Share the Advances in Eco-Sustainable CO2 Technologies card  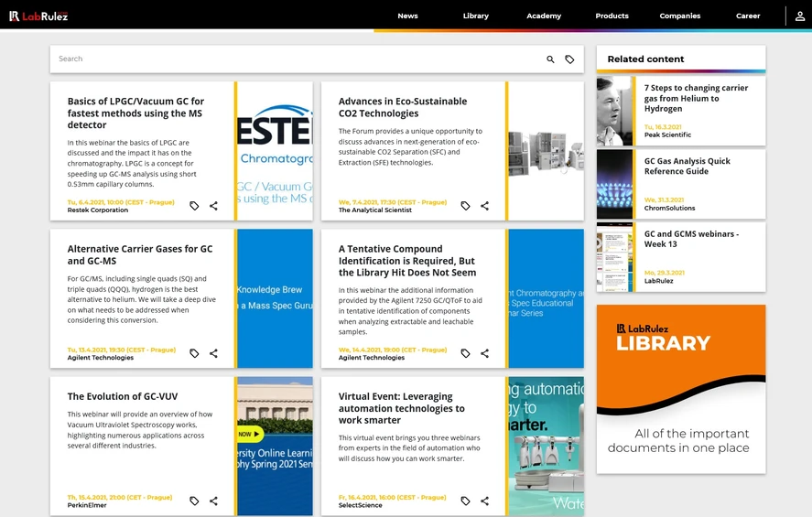pos(484,206)
